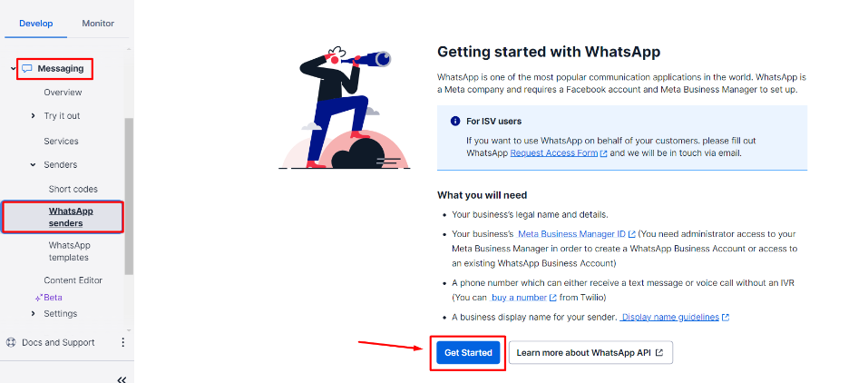This screenshot has width=868, height=383.
Task: Collapse the sidebar with the double-chevron icon
Action: (122, 379)
